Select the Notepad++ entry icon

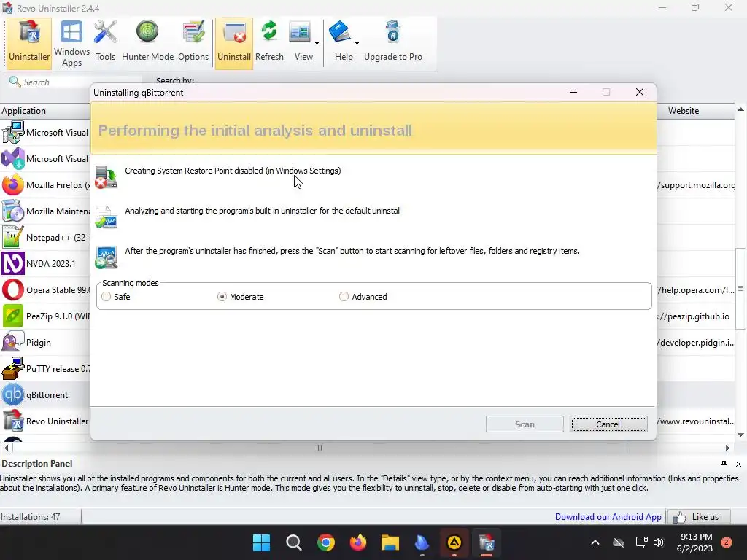tap(13, 237)
